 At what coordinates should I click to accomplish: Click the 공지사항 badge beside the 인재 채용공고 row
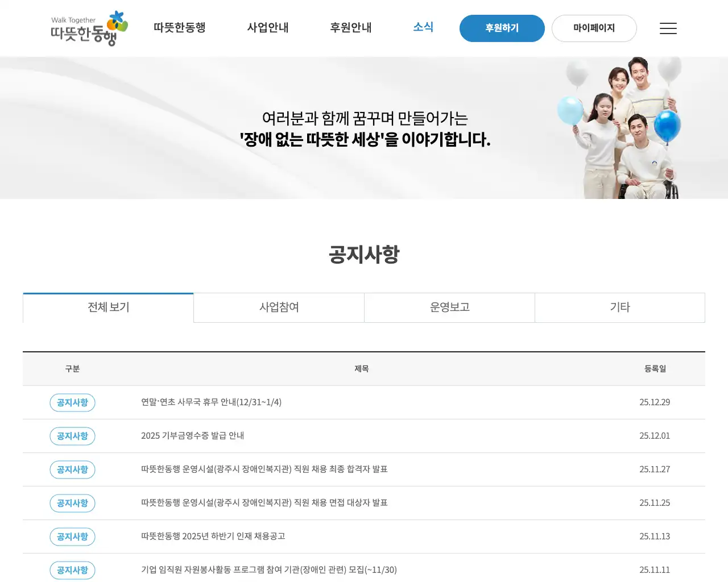(x=72, y=537)
